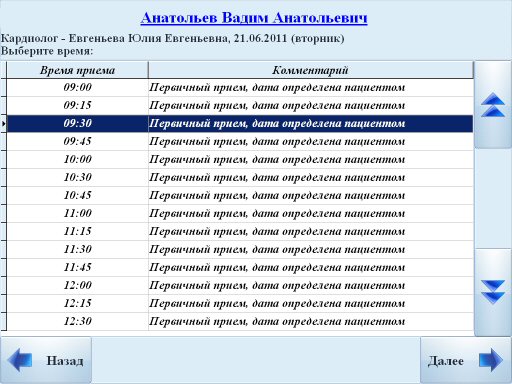This screenshot has height=384, width=512.
Task: Select the 11:00 appointment time
Action: click(77, 213)
